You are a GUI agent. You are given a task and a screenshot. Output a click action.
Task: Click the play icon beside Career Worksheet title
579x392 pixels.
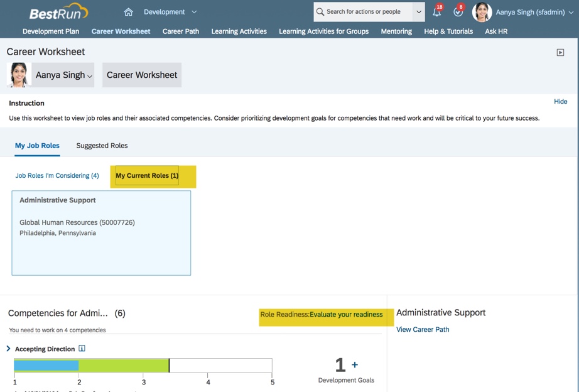pyautogui.click(x=560, y=53)
